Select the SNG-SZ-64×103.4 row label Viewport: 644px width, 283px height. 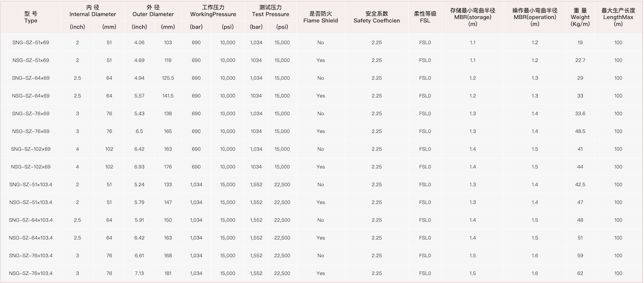31,220
